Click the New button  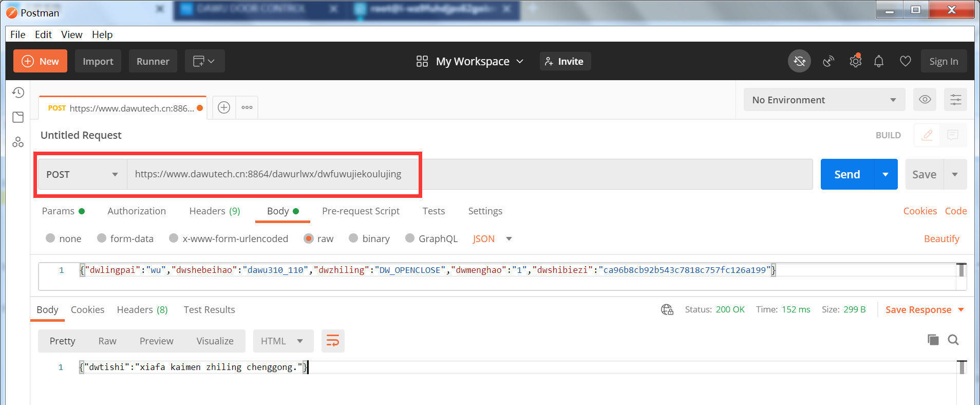click(x=40, y=61)
